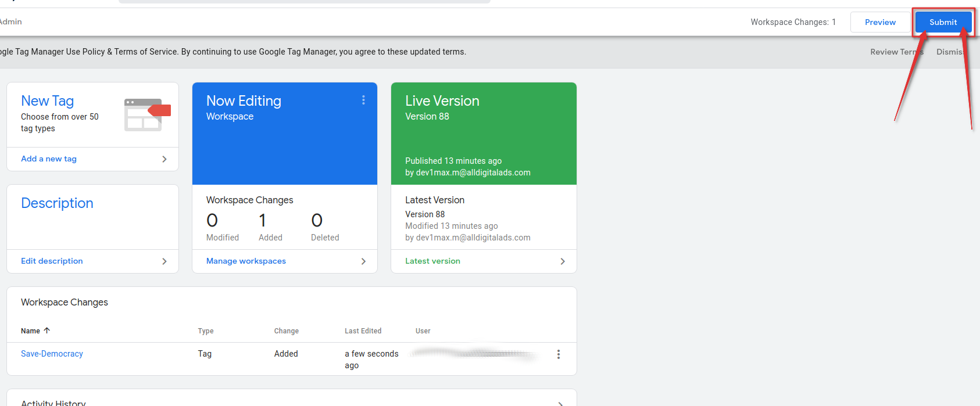Screen dimensions: 980x406
Task: Click the Name column header
Action: pos(30,331)
